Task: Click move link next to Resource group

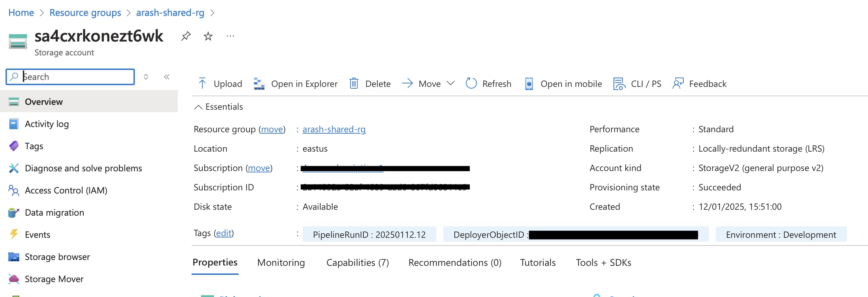Action: click(272, 129)
